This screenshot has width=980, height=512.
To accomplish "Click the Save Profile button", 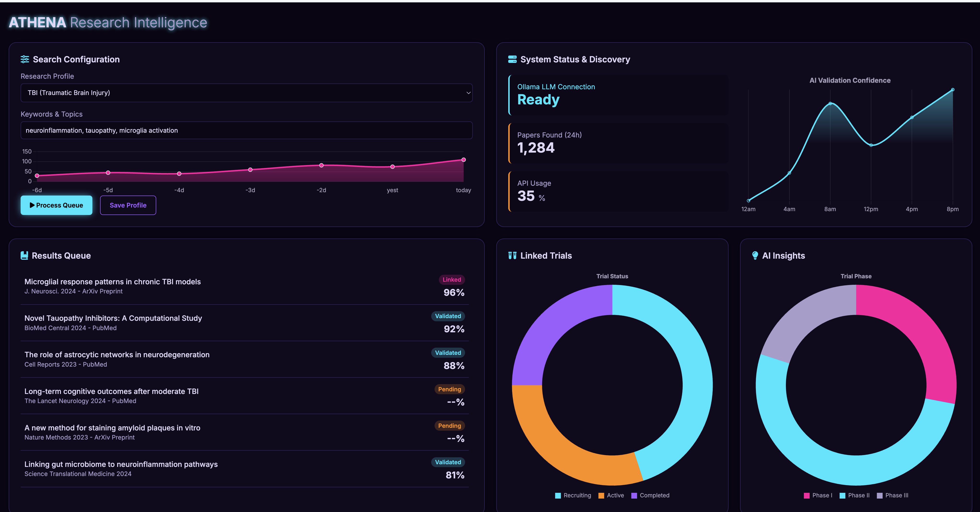I will (128, 205).
